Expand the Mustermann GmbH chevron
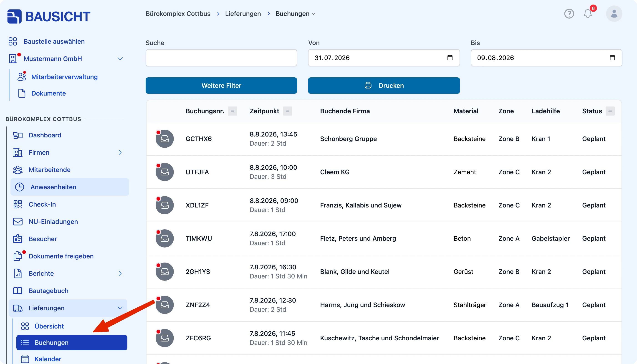The image size is (637, 364). (x=120, y=59)
